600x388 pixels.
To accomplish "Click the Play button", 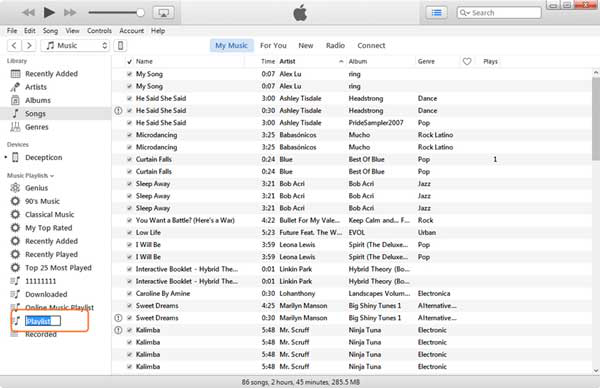I will [49, 13].
